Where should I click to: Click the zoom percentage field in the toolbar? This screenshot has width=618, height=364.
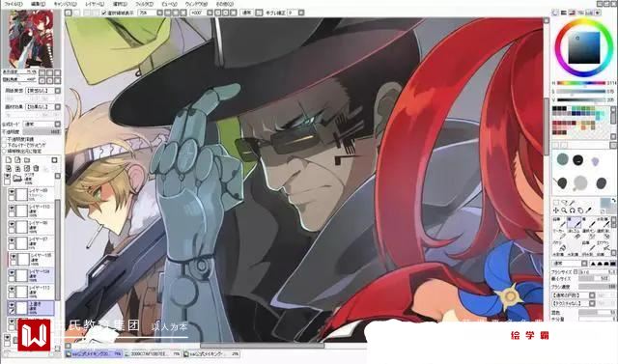click(147, 13)
